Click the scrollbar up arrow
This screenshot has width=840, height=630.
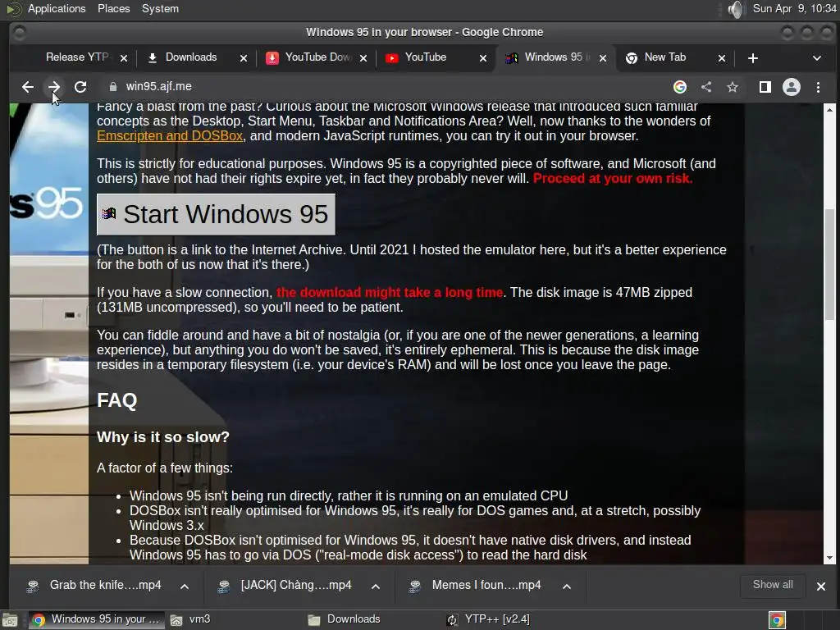tap(830, 110)
